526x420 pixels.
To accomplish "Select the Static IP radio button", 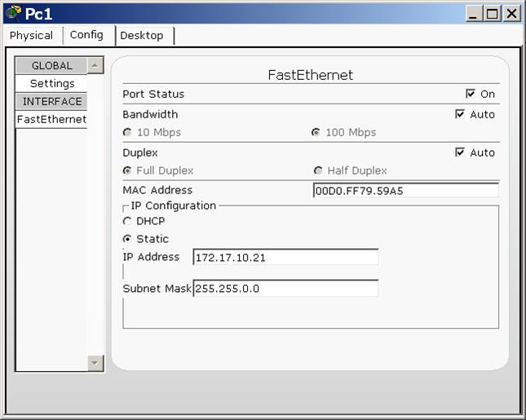I will coord(127,239).
